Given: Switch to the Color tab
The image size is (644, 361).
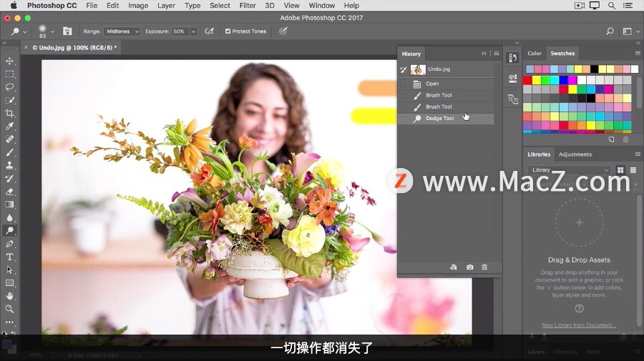Looking at the screenshot, I should coord(535,54).
